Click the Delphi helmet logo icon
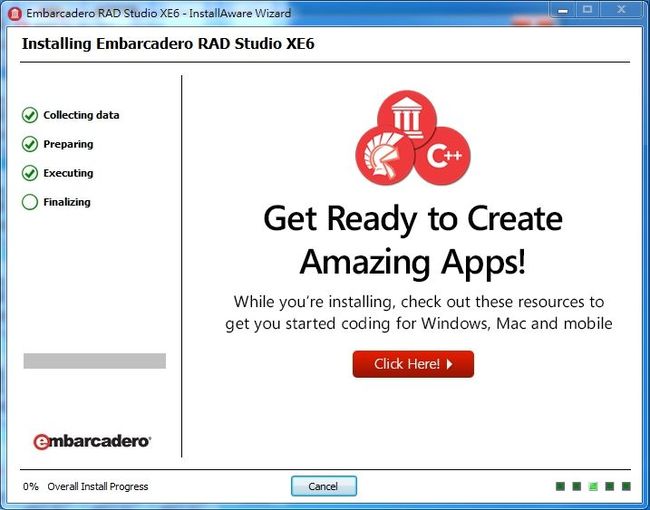 click(384, 156)
